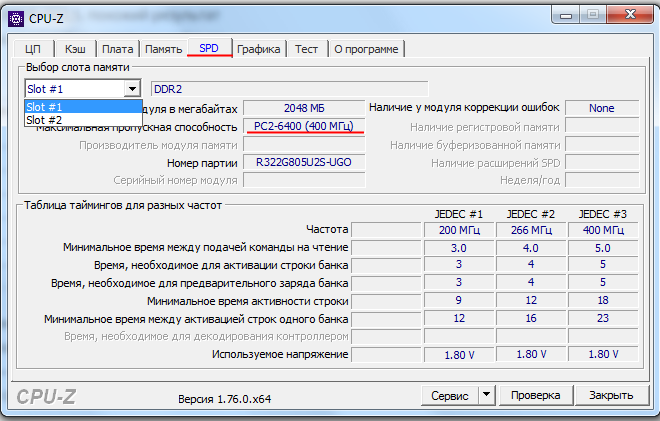660x421 pixels.
Task: Click the Версия 1.76.0.x64 label
Action: point(224,399)
